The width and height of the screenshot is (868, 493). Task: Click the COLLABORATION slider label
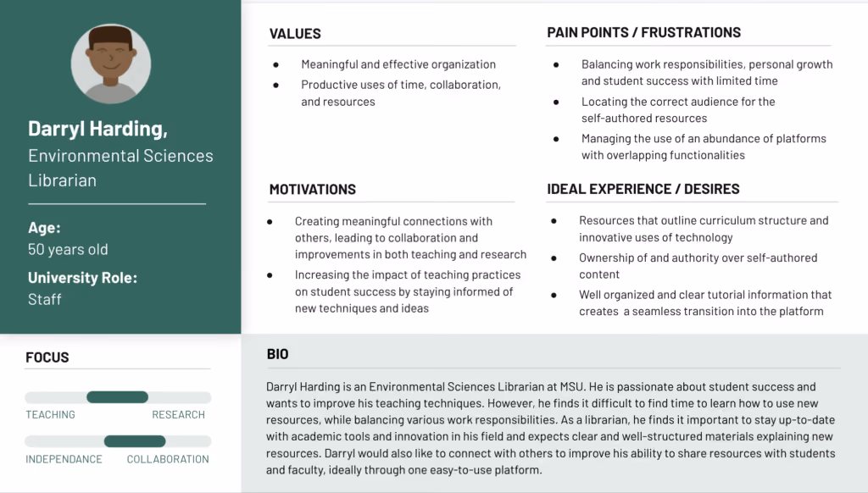pos(168,459)
